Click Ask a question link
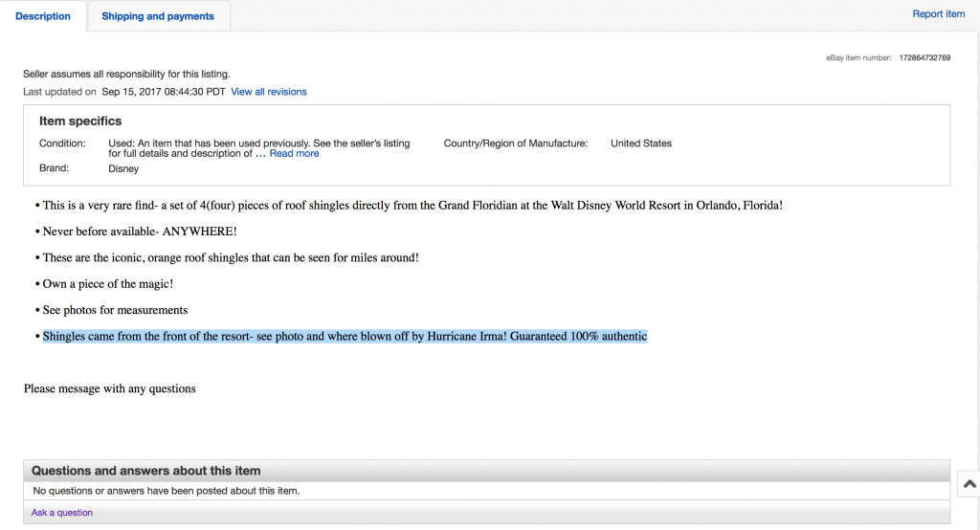 [x=62, y=513]
